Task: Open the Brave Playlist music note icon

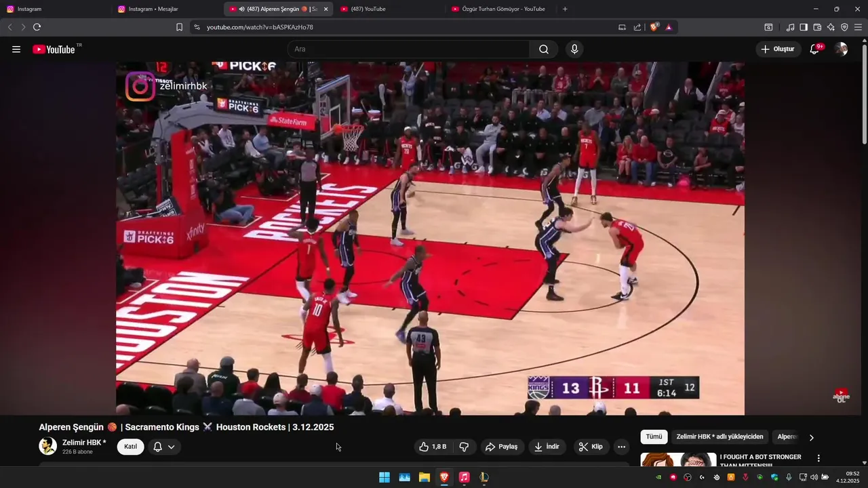Action: point(790,27)
